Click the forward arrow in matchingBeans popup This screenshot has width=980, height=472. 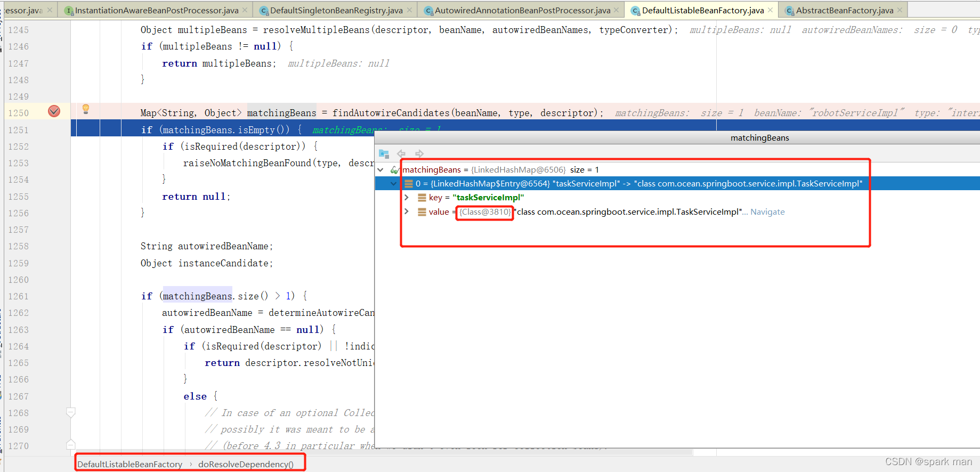coord(419,153)
